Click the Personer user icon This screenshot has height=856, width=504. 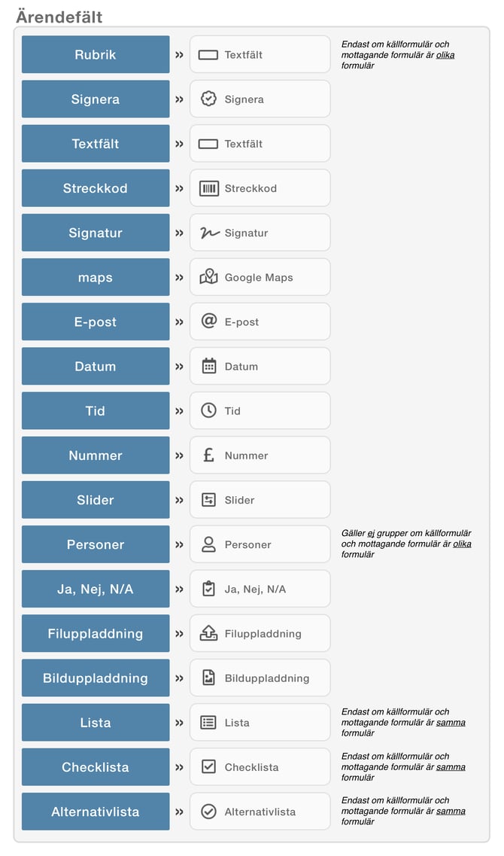208,544
